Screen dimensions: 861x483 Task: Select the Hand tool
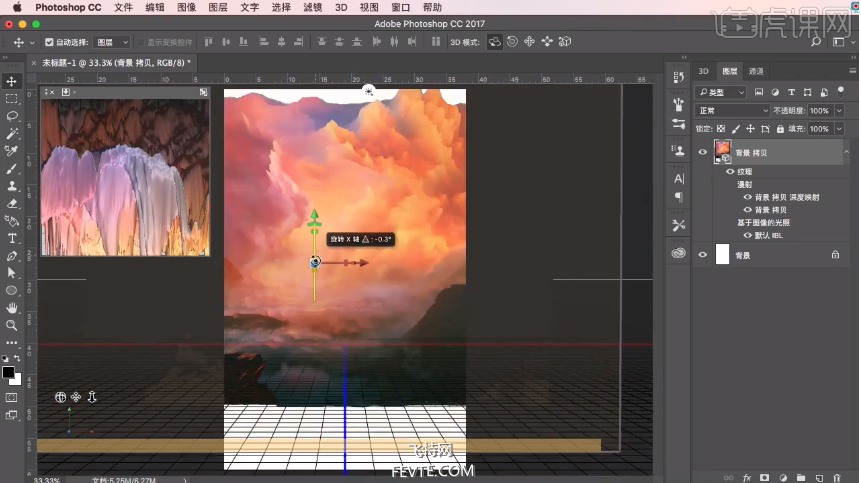click(12, 308)
